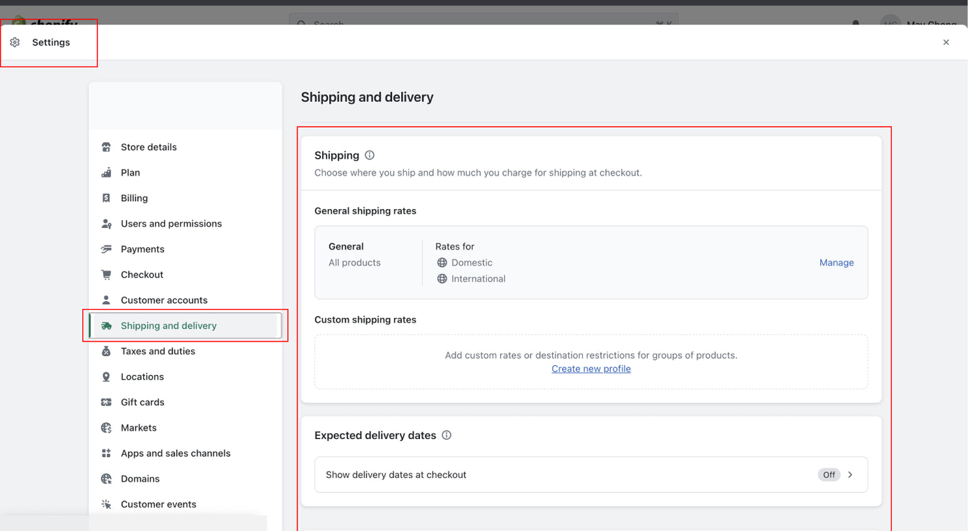Click the Checkout cart icon

pyautogui.click(x=106, y=274)
